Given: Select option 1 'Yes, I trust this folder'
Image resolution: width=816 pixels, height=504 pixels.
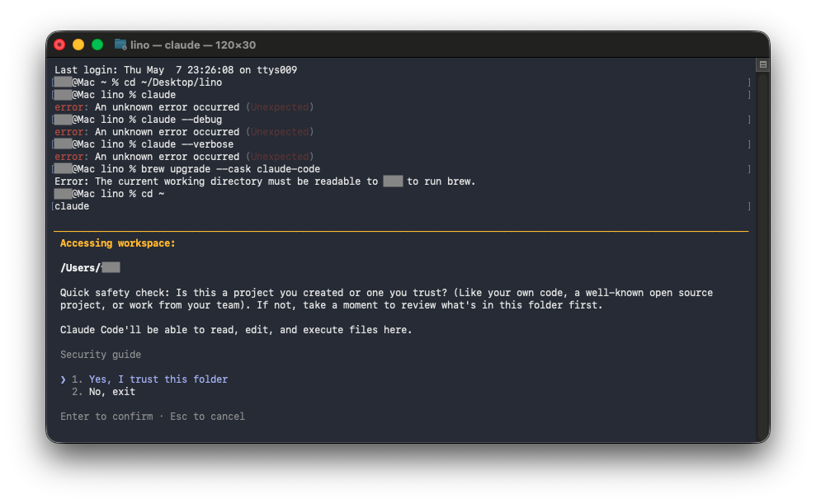Looking at the screenshot, I should [149, 379].
